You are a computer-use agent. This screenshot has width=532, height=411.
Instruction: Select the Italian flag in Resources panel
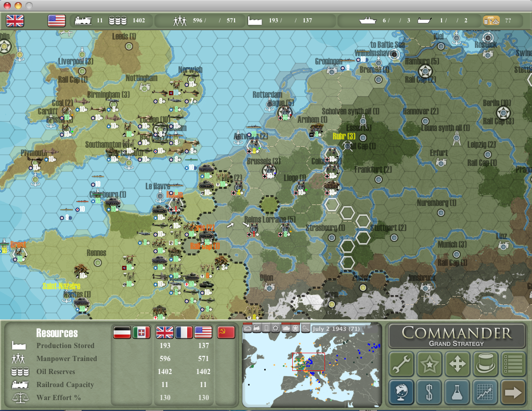click(x=141, y=332)
